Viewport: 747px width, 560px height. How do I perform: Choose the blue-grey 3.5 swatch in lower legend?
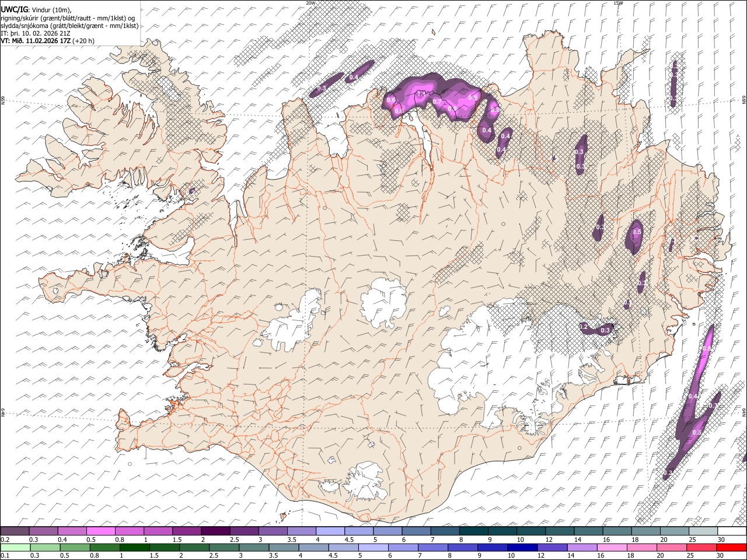pyautogui.click(x=284, y=548)
